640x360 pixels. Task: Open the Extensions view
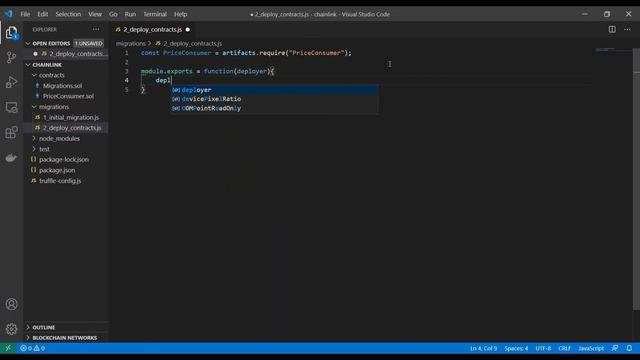point(11,132)
